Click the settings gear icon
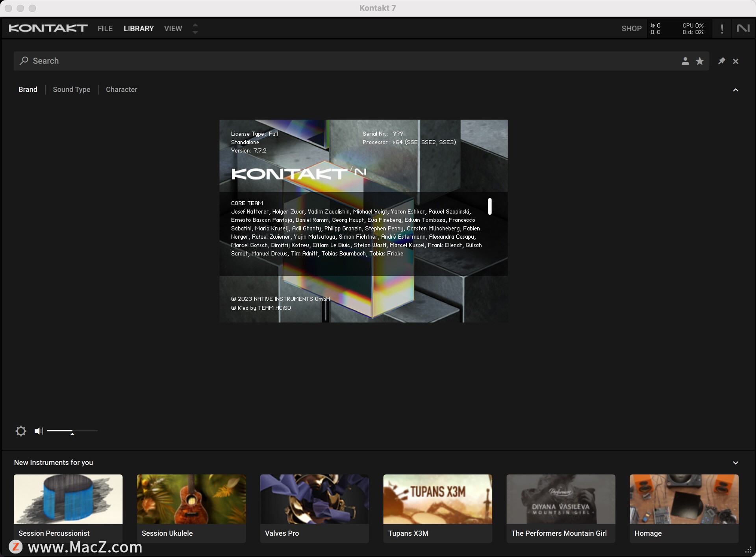 (21, 431)
